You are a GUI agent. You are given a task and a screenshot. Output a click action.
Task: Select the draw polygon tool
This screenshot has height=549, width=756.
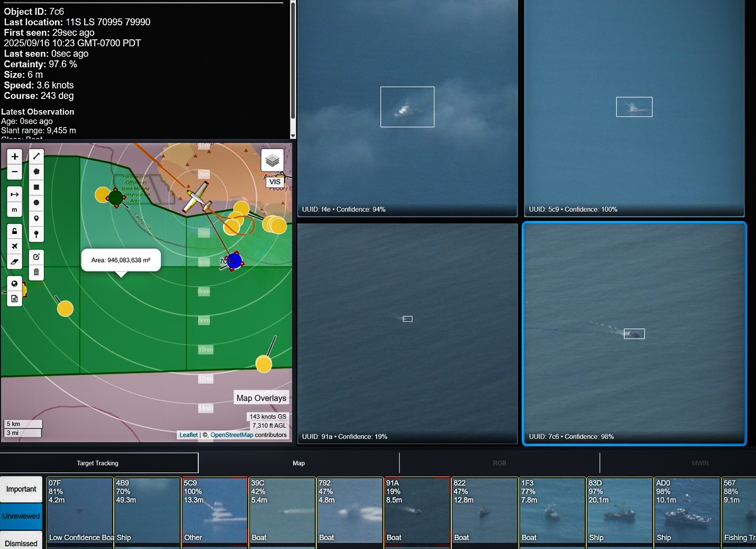[x=36, y=172]
